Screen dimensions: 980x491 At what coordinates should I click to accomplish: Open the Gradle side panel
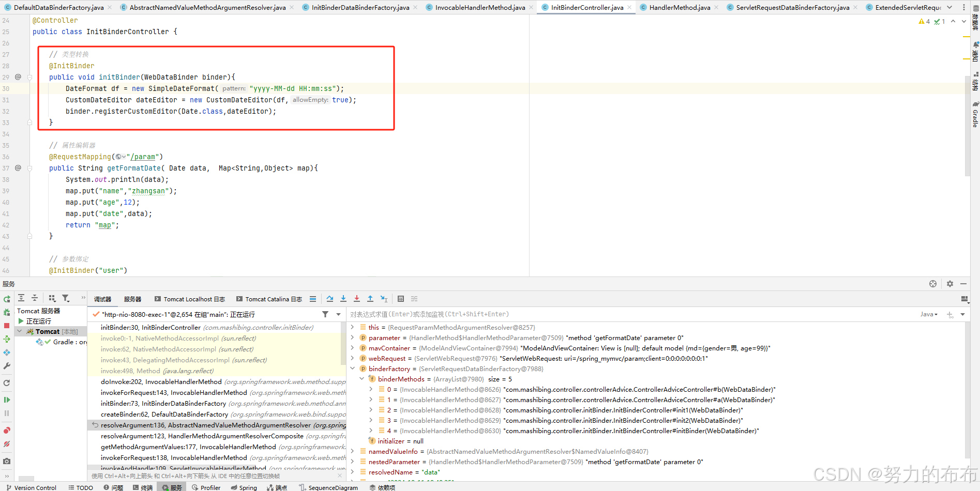[x=975, y=114]
